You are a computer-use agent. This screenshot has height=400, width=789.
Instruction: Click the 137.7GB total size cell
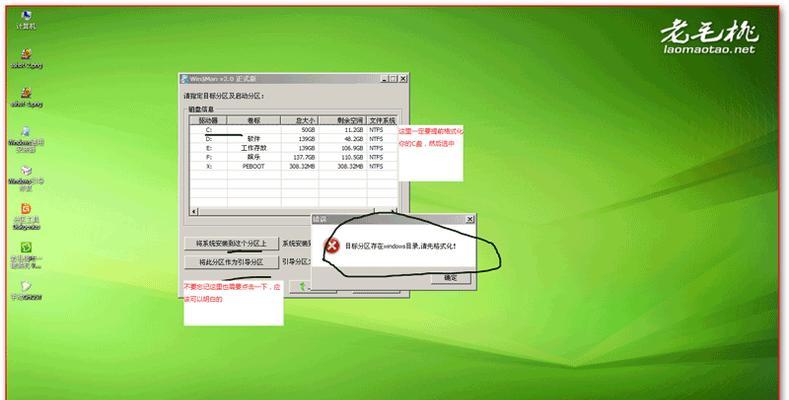click(300, 157)
